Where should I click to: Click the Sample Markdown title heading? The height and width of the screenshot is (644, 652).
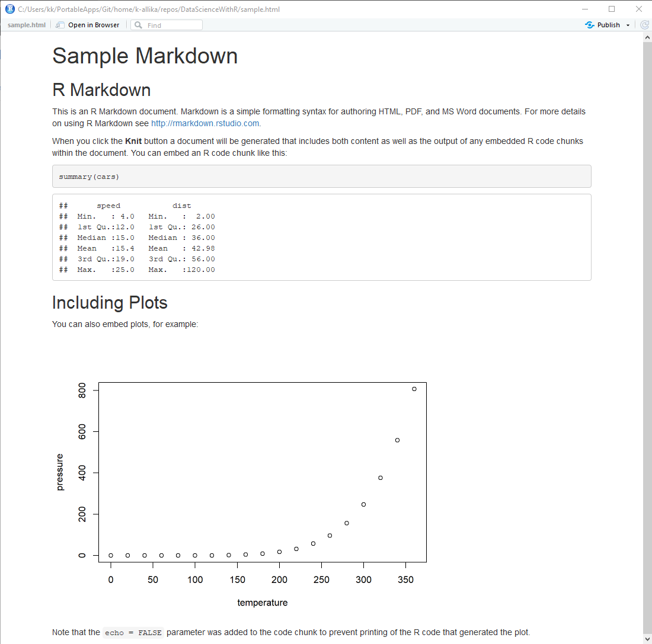(x=145, y=56)
